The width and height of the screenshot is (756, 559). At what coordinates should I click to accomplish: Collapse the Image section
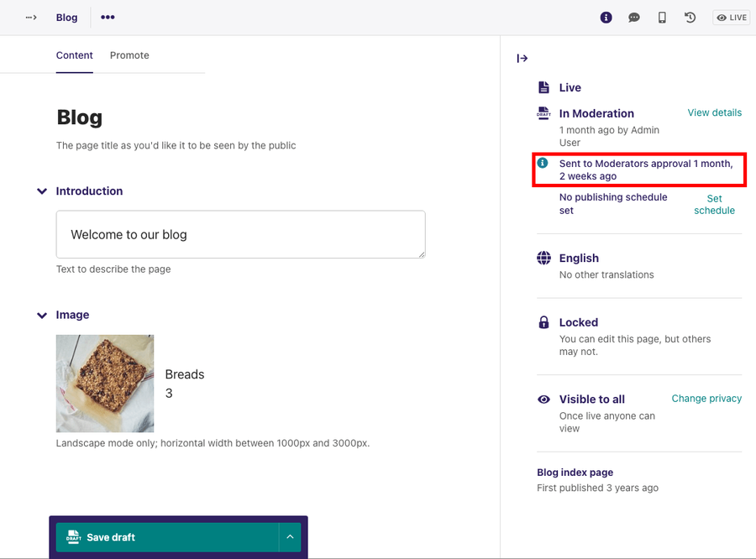click(x=42, y=316)
